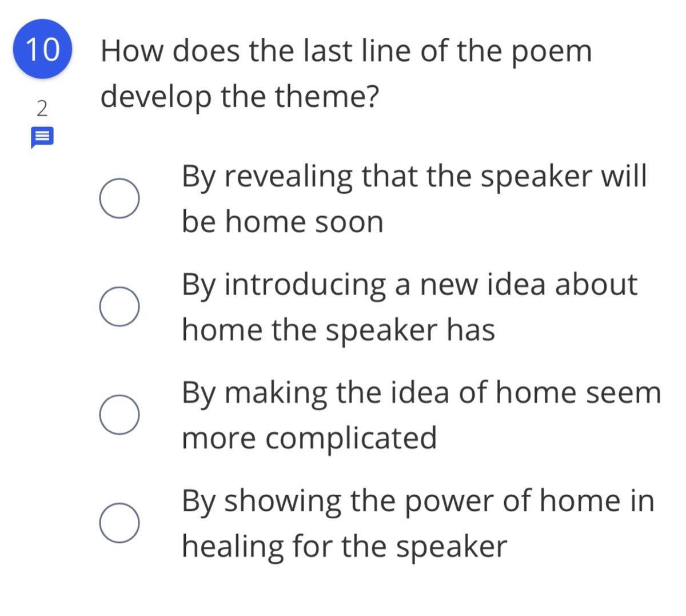Open the comment icon below question number
686x616 pixels.
coord(42,138)
